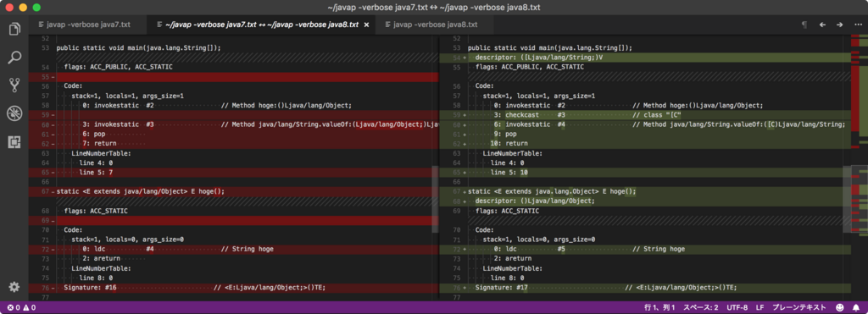Click 'Signature: #16' in left pane

[90, 288]
